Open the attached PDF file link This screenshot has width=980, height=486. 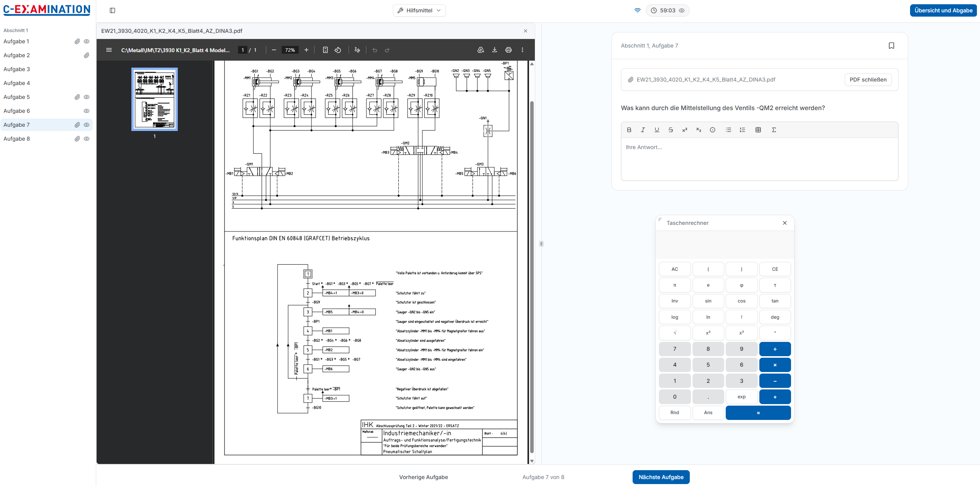pos(706,80)
